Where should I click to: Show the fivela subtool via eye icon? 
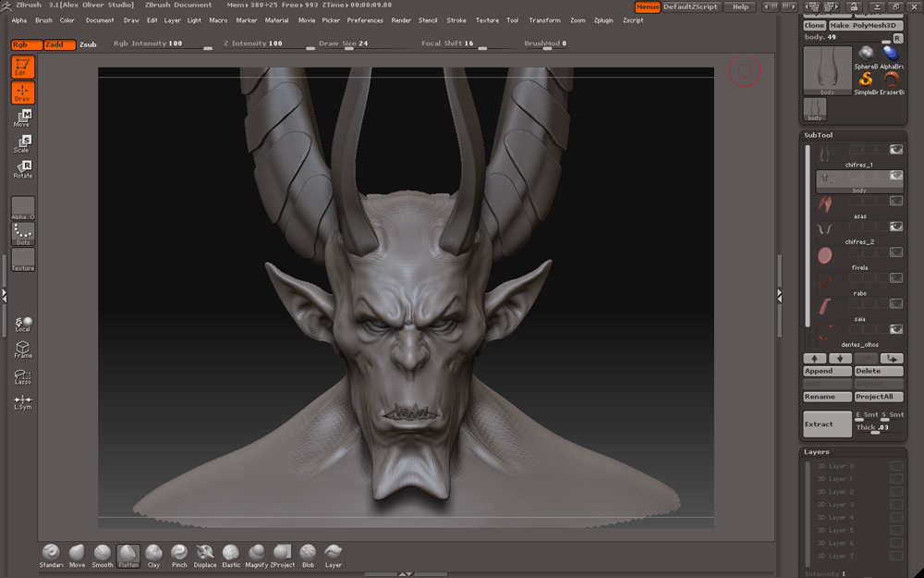point(895,252)
